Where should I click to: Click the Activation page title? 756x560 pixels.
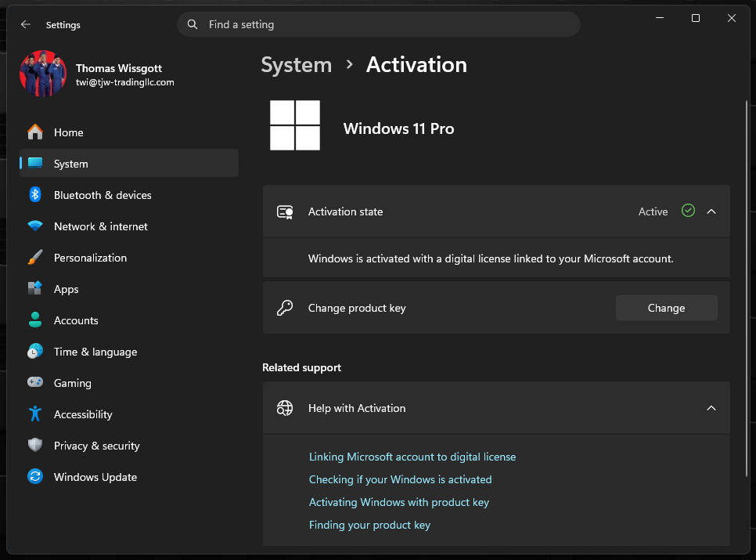pos(416,65)
